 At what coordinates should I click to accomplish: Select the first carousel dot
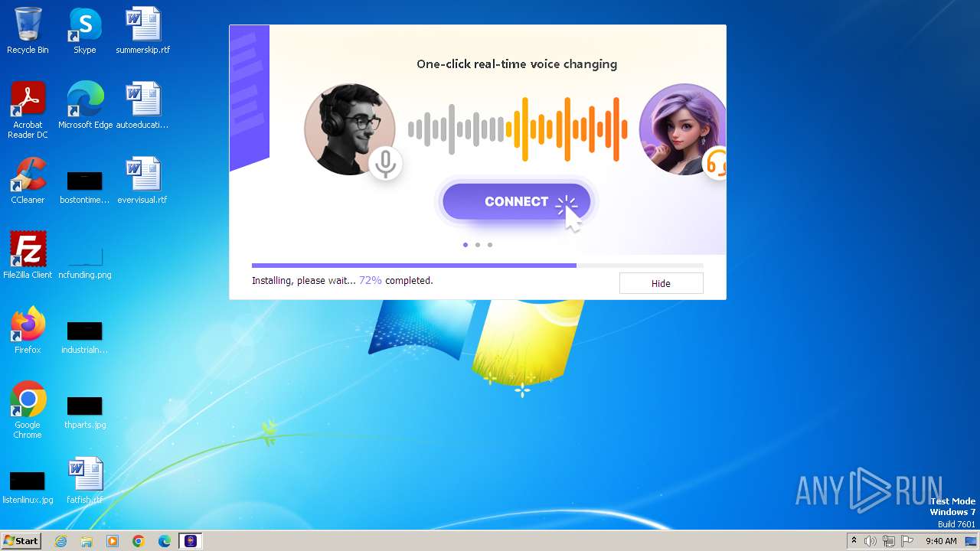click(x=465, y=245)
